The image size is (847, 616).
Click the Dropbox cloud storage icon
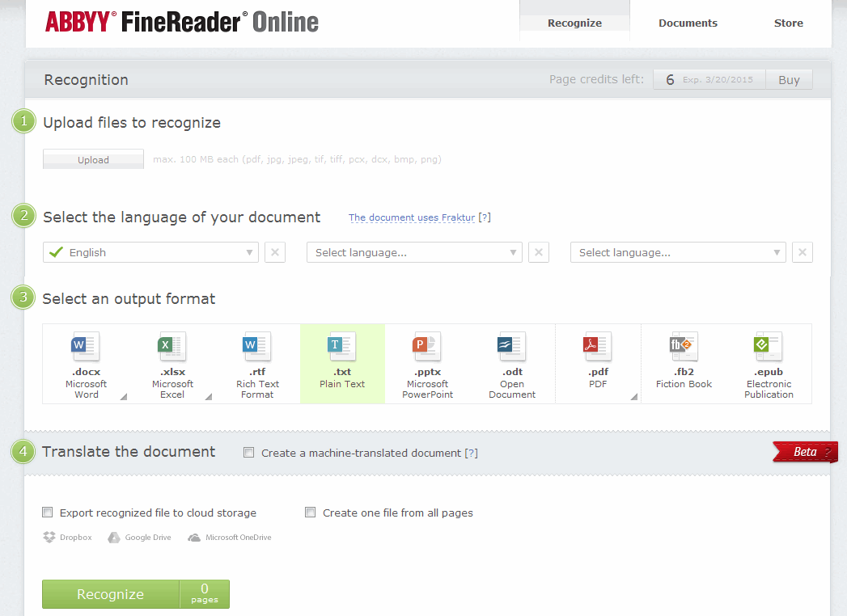pos(49,537)
